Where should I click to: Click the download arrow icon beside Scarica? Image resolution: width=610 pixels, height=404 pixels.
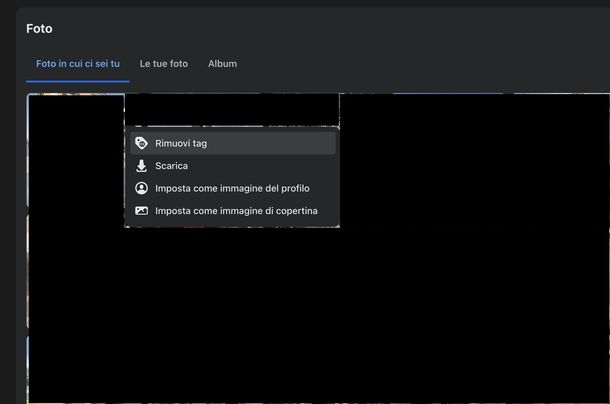coord(141,166)
